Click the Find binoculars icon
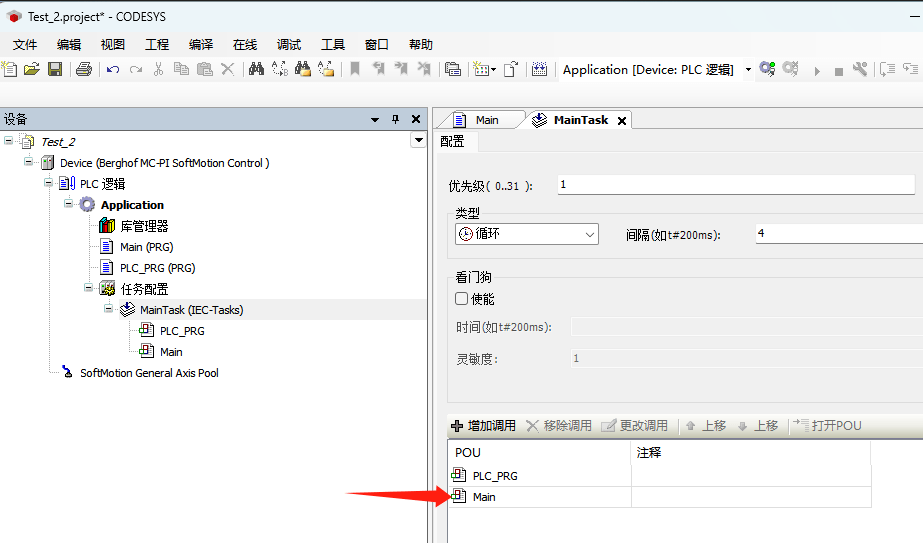The height and width of the screenshot is (543, 923). point(256,69)
